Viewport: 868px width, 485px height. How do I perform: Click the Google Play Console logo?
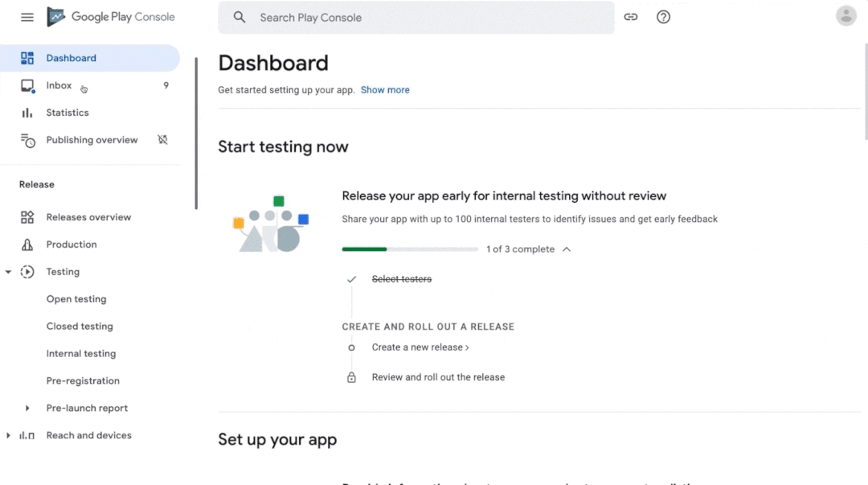[x=111, y=17]
